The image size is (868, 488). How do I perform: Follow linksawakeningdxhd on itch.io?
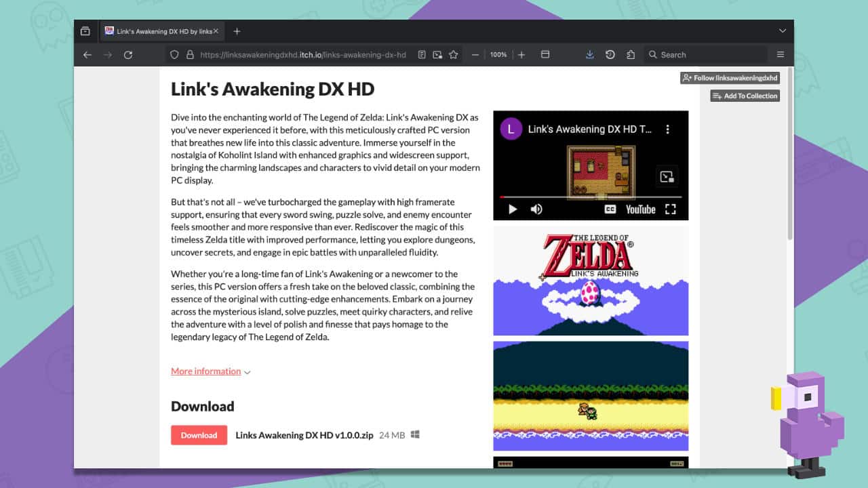coord(730,78)
